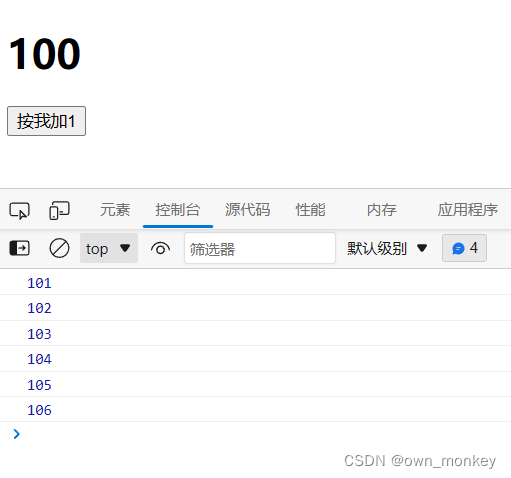Image resolution: width=511 pixels, height=478 pixels.
Task: Select the console log line 105
Action: click(x=255, y=385)
